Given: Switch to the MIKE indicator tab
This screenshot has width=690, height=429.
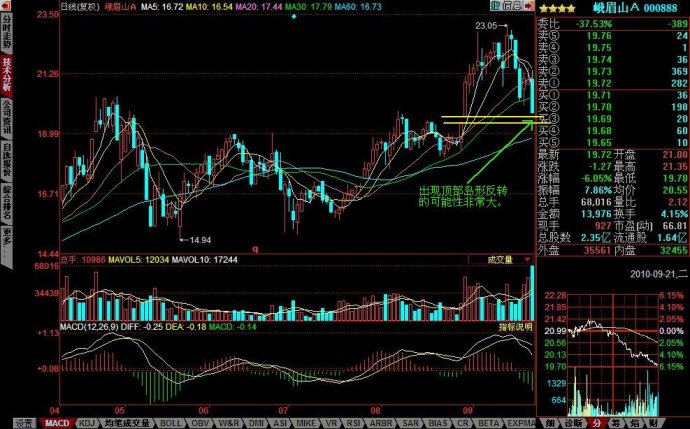Looking at the screenshot, I should point(305,423).
